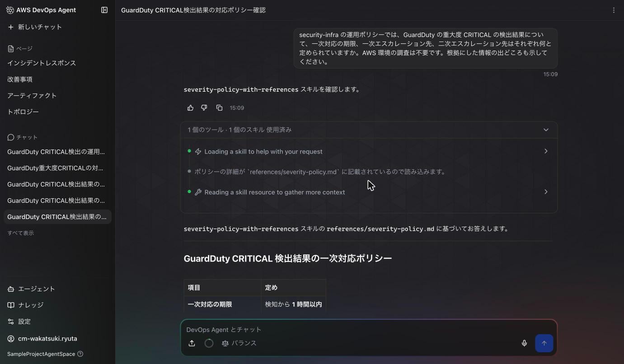Focus the DevOps Agent chat input
This screenshot has width=624, height=364.
[x=369, y=330]
